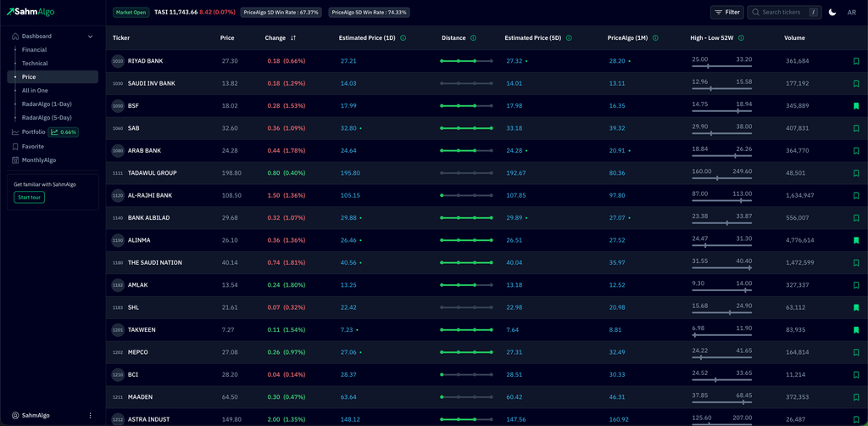Screen dimensions: 868x426
Task: Toggle dark mode with the moon icon
Action: tap(832, 13)
